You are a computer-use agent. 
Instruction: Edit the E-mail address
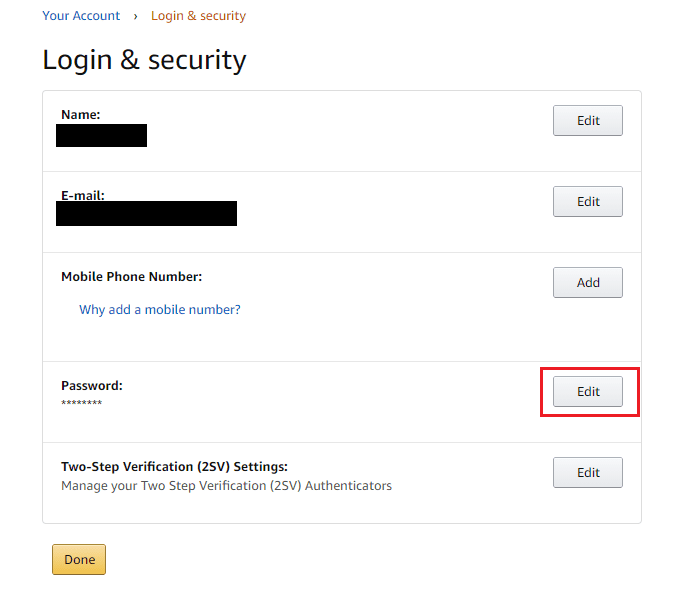(x=587, y=201)
